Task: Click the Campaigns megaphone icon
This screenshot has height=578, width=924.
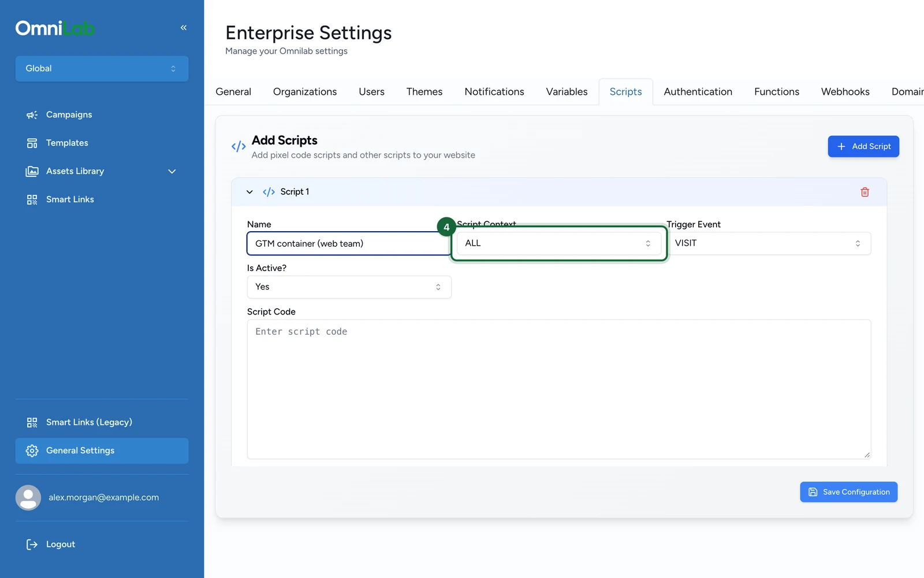Action: pyautogui.click(x=32, y=115)
